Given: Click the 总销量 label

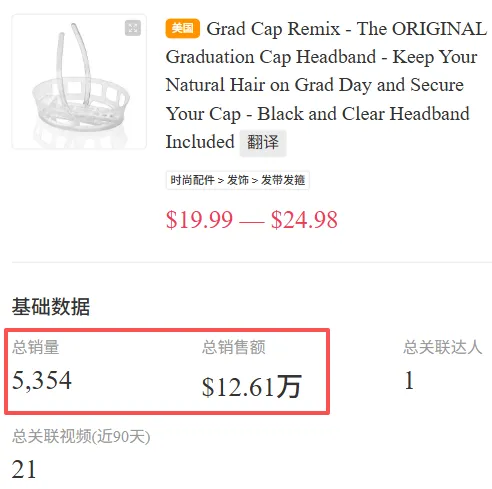Looking at the screenshot, I should pyautogui.click(x=36, y=347).
